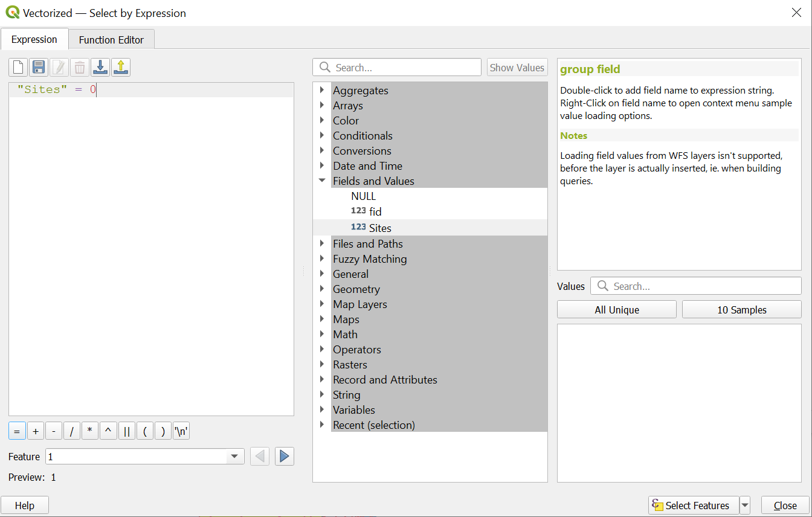Load 10 Samples of field values

tap(741, 310)
